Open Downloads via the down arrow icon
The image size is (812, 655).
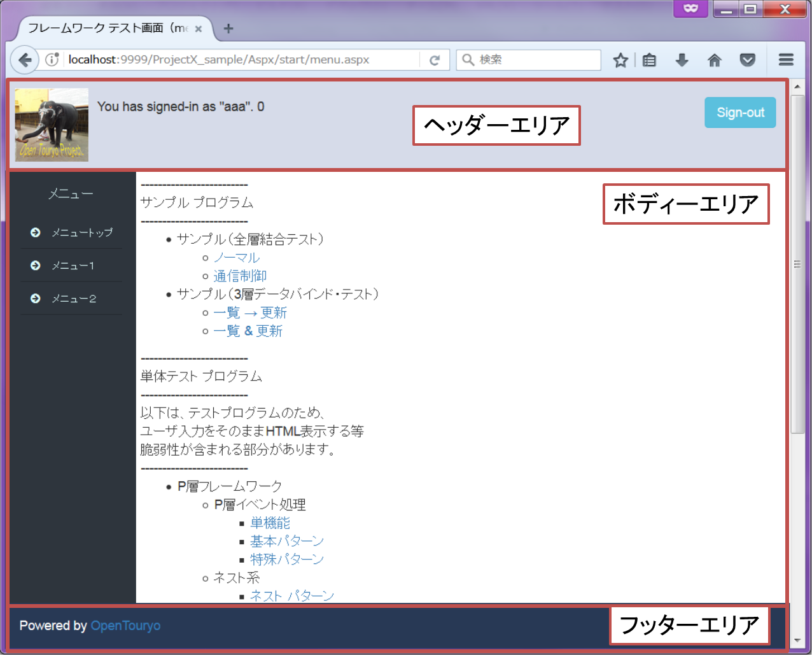[x=682, y=59]
